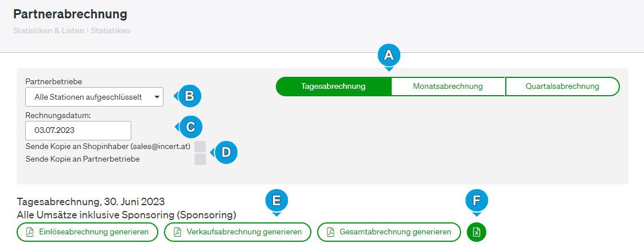Viewport: 644px width, 251px height.
Task: Click the blue marker labeled B
Action: 189,96
